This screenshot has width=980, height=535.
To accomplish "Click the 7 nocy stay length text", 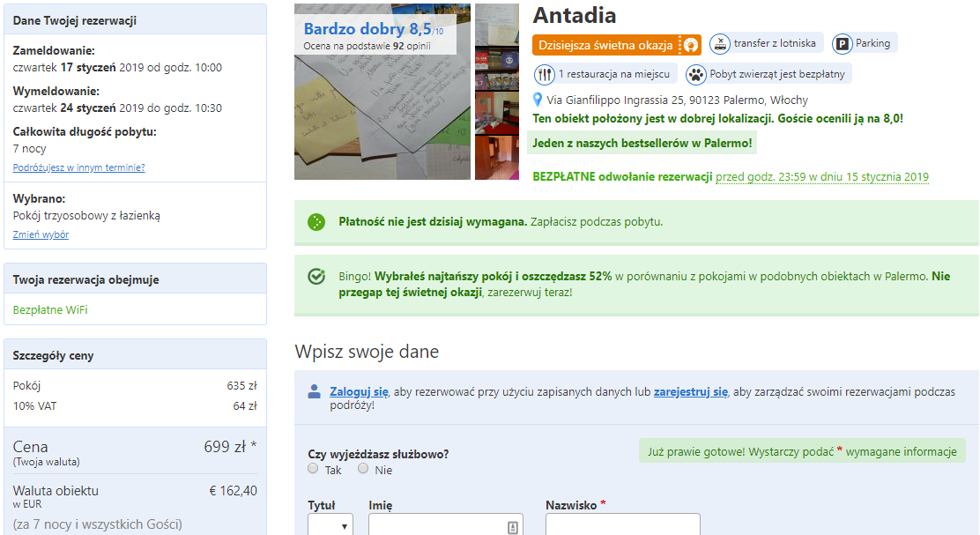I will (29, 149).
